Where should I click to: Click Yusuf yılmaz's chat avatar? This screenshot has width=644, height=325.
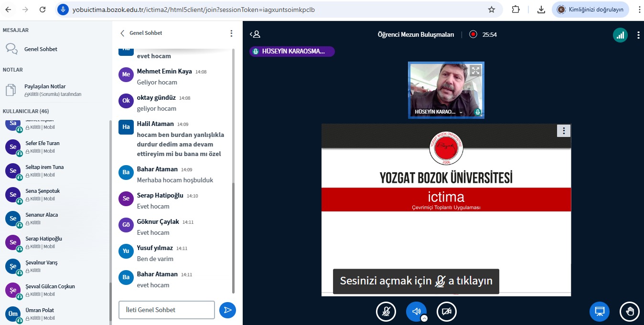[x=126, y=251]
